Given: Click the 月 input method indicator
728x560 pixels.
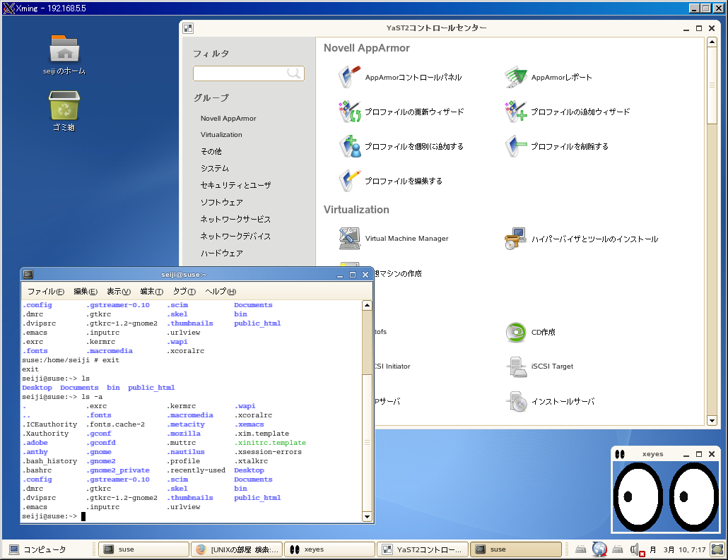Looking at the screenshot, I should [x=653, y=550].
